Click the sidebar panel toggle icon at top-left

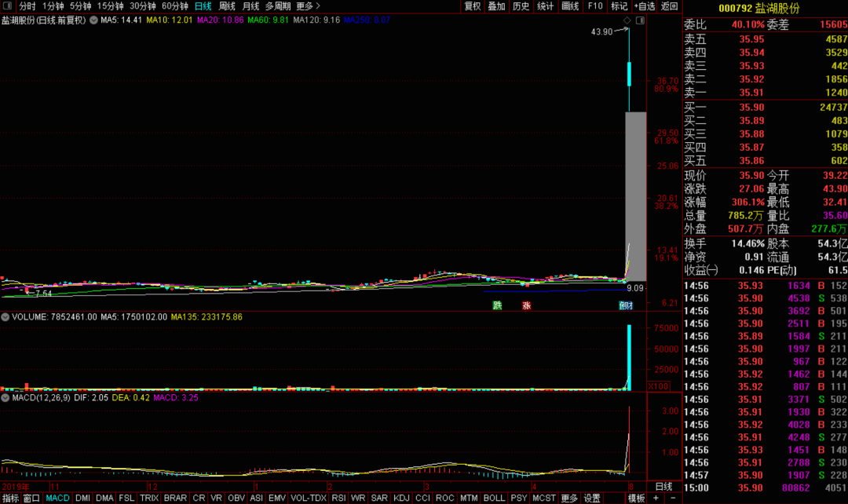(8, 6)
